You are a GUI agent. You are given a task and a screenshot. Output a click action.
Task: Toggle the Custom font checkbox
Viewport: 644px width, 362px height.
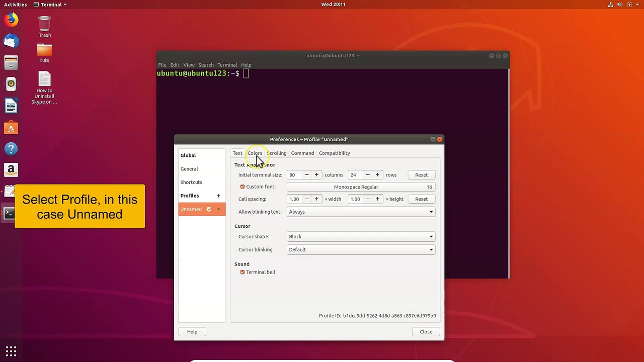coord(243,187)
